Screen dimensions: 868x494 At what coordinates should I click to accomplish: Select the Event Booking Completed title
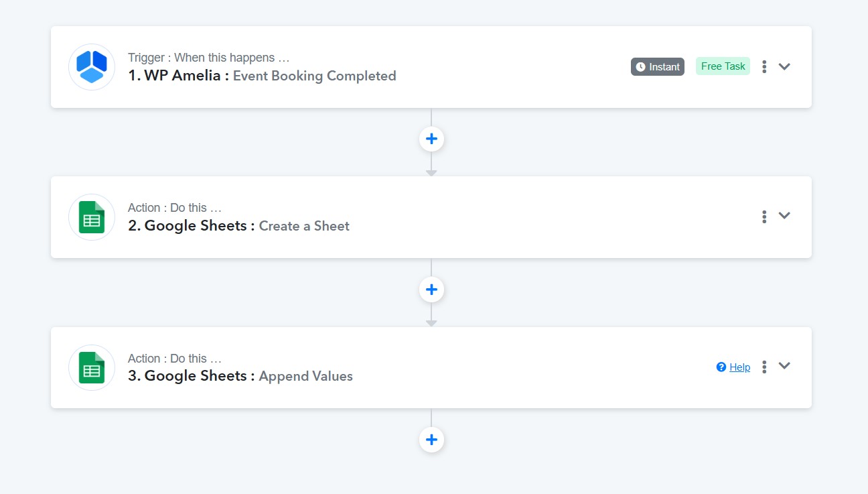[x=315, y=76]
